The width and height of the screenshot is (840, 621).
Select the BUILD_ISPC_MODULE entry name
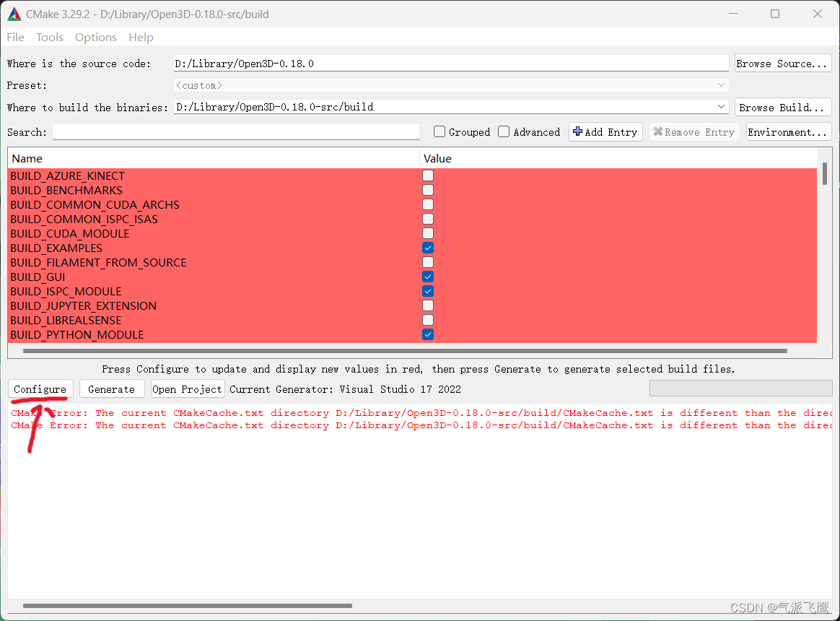(x=66, y=292)
